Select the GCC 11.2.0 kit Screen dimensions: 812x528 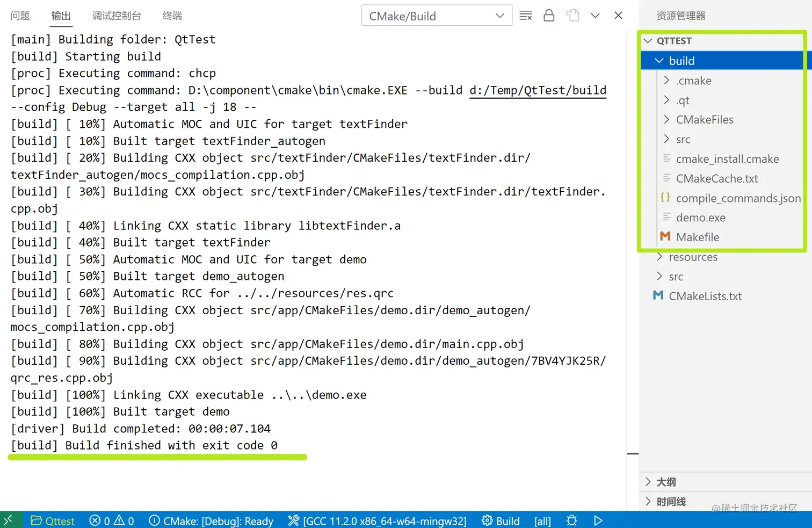(x=377, y=520)
